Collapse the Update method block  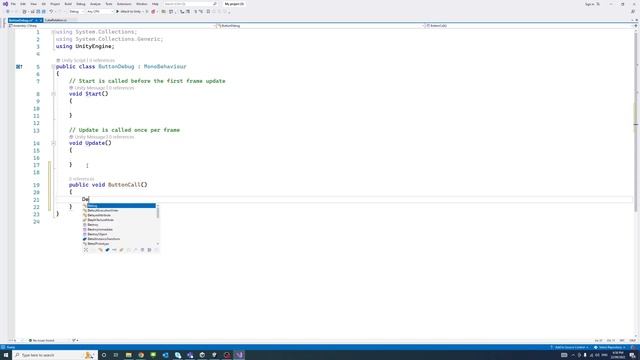coord(53,143)
